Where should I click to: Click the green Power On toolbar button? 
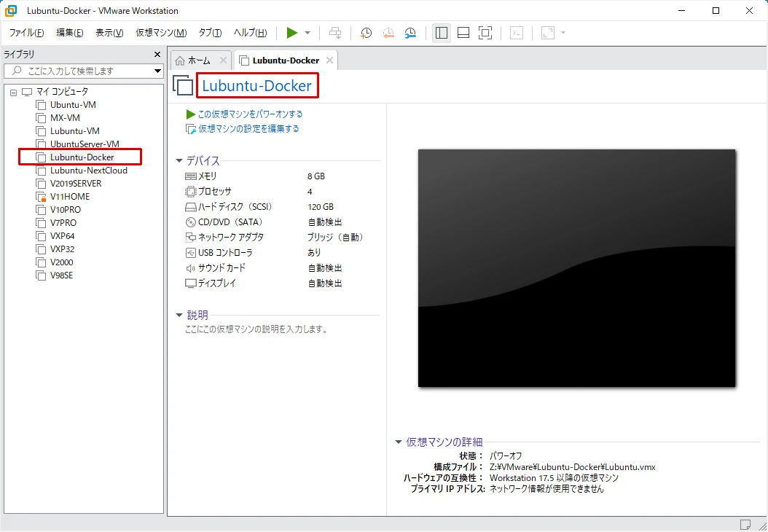coord(291,33)
